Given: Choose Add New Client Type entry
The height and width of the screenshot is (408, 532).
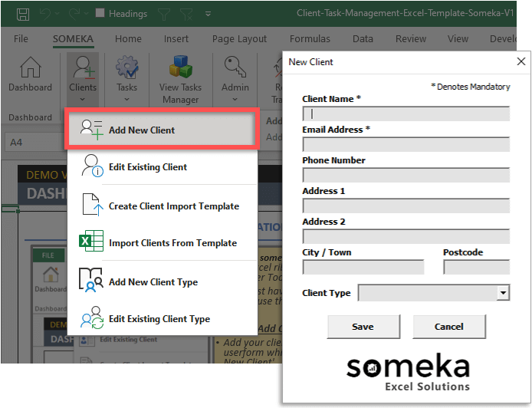Looking at the screenshot, I should point(162,281).
